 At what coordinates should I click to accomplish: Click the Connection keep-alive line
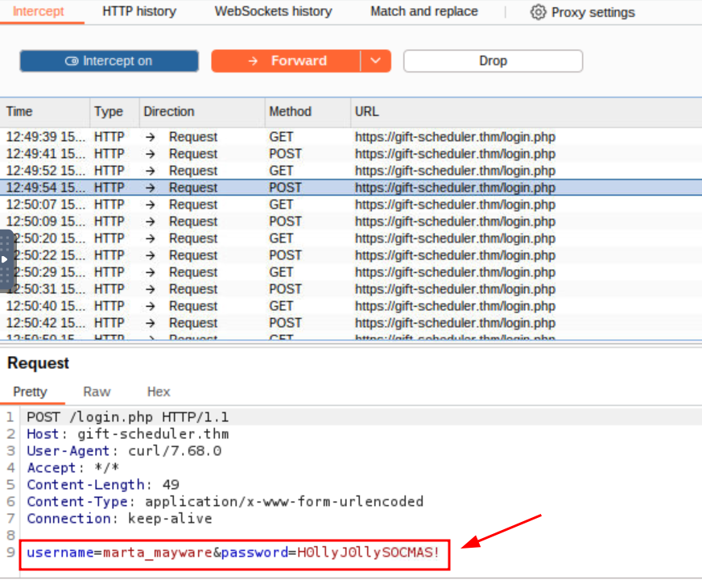(119, 519)
